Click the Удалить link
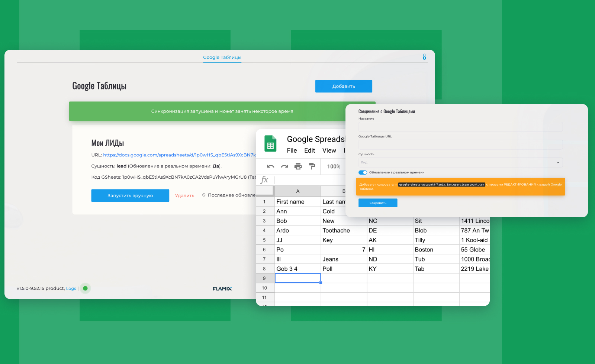Screen dimensions: 595x364 [184, 195]
